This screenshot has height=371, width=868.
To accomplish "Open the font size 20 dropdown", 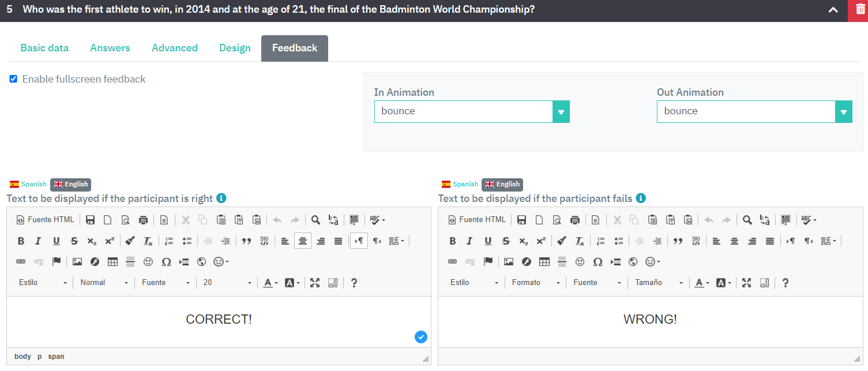I will pyautogui.click(x=227, y=283).
